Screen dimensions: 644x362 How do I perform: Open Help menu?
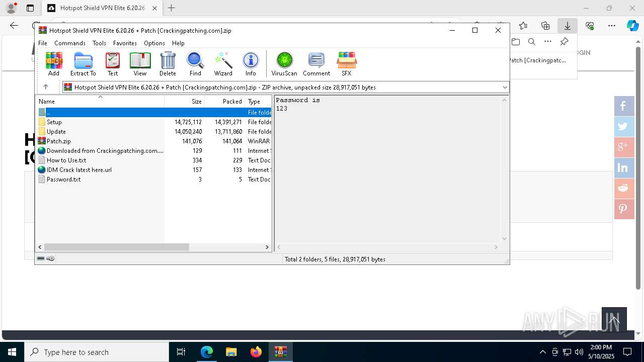(178, 43)
